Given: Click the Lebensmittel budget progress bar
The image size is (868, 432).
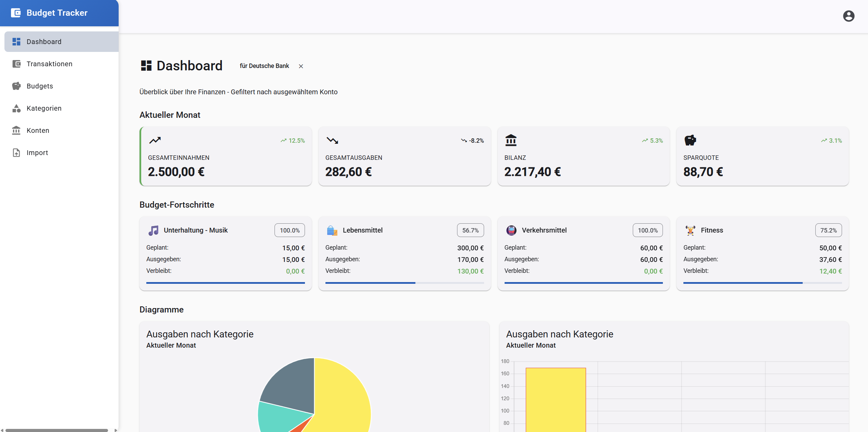Looking at the screenshot, I should pyautogui.click(x=404, y=283).
